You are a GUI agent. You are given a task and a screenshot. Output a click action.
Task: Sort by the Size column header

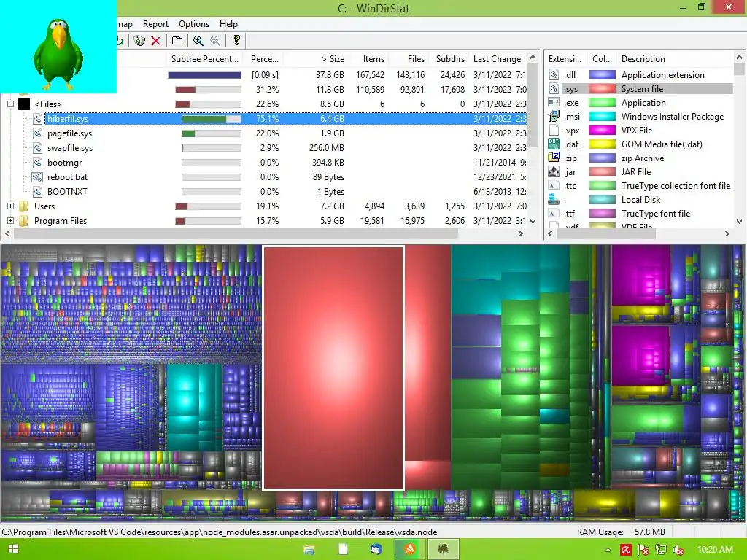tap(316, 59)
